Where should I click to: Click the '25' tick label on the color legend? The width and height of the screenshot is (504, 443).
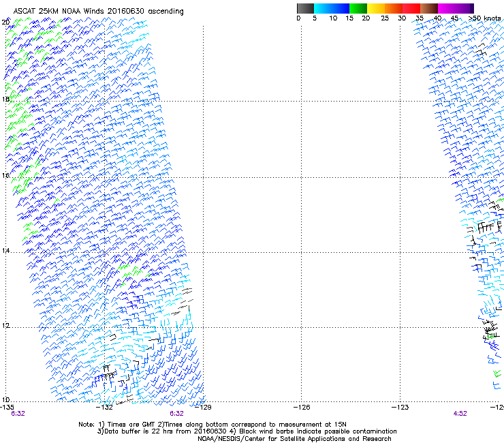(x=385, y=18)
